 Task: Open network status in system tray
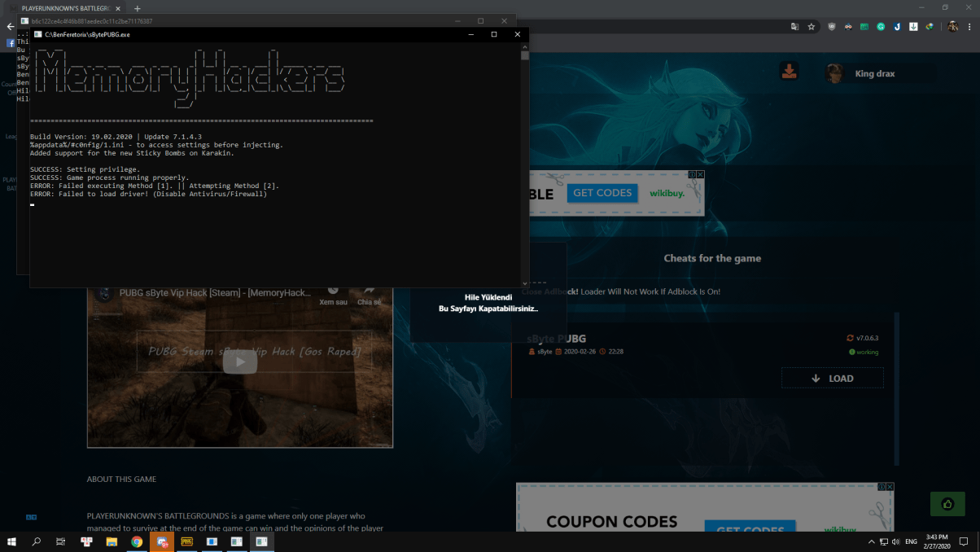884,541
